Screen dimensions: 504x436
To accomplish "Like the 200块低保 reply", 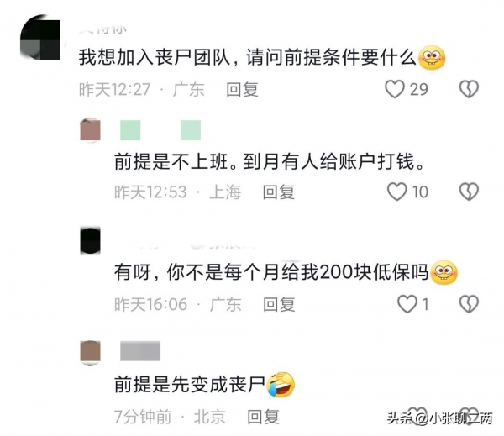I will (407, 304).
